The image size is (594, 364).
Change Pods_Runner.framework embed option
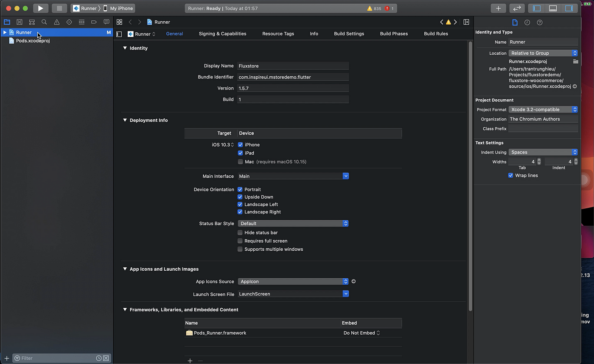pyautogui.click(x=361, y=333)
